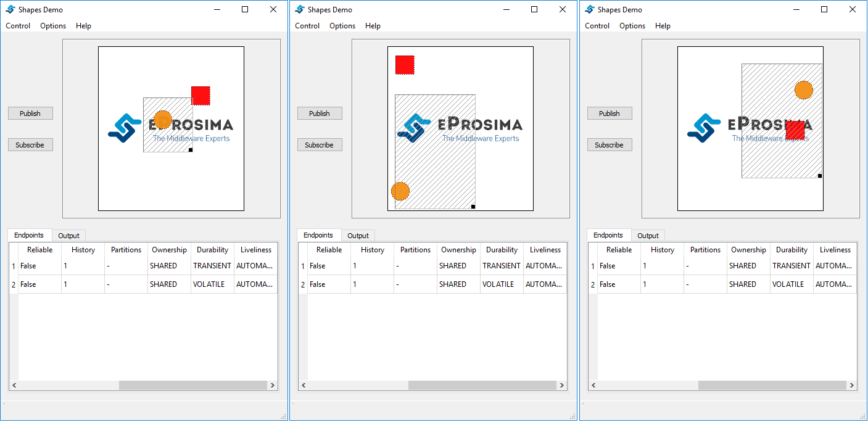Click Shapes Demo title icon in right window
868x422 pixels.
tap(590, 9)
